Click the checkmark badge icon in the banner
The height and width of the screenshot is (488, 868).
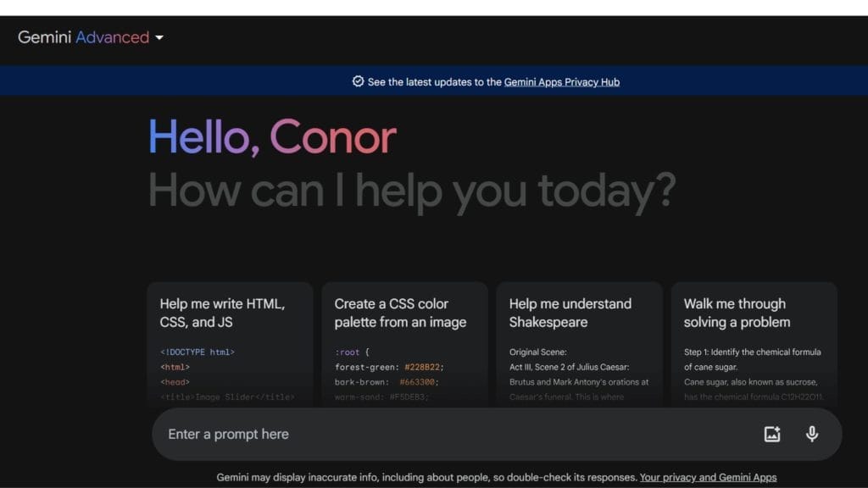coord(359,81)
